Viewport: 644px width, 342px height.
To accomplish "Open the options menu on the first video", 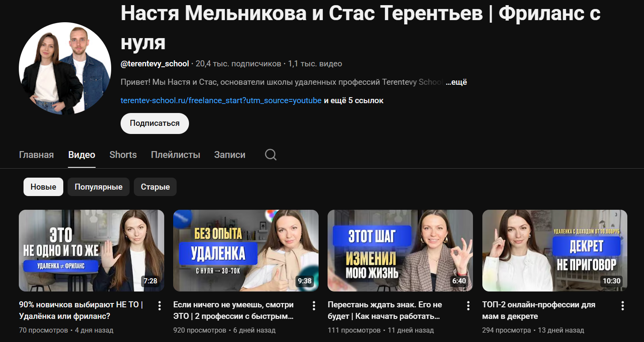I will point(159,305).
